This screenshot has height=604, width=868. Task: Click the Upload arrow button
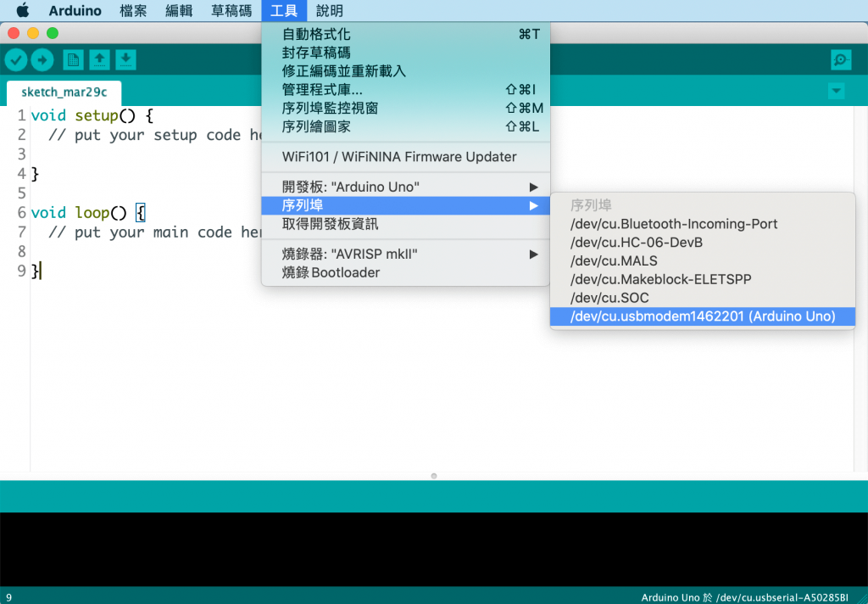pyautogui.click(x=42, y=60)
